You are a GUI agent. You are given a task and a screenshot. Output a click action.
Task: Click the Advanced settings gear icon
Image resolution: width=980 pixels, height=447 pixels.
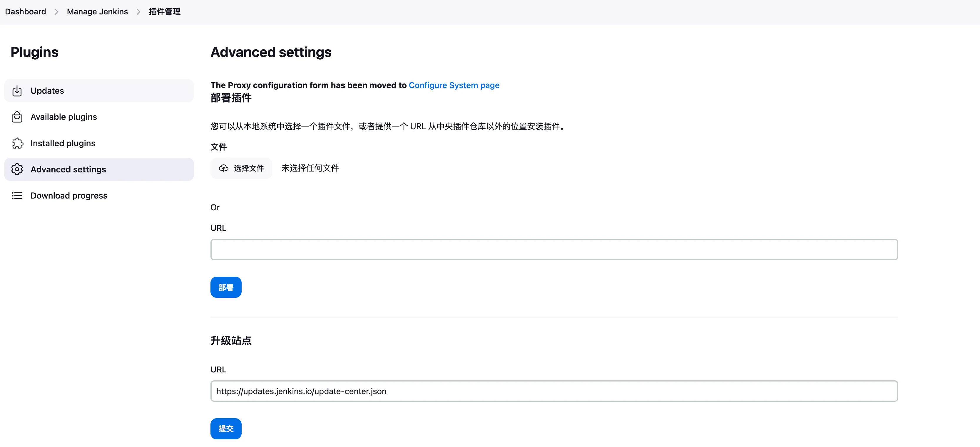tap(17, 169)
